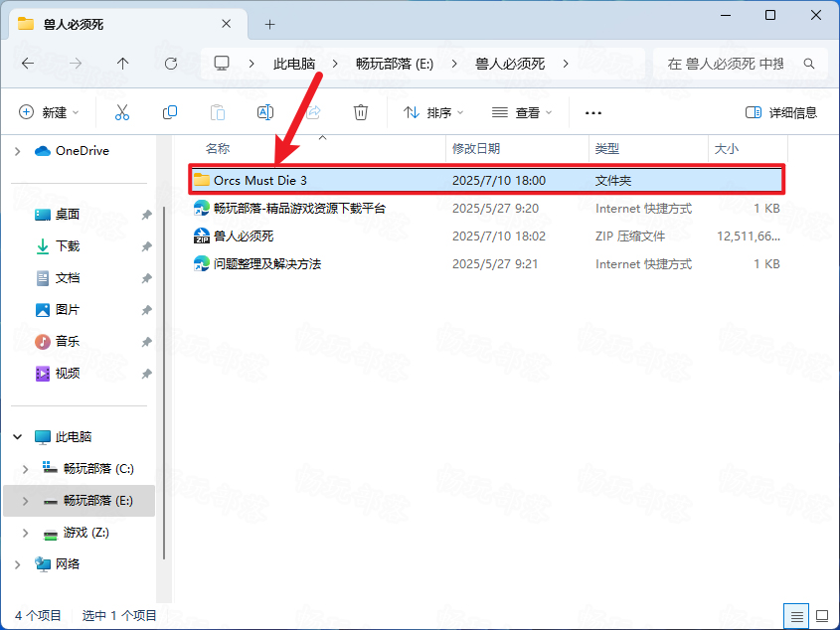The width and height of the screenshot is (840, 630).
Task: Click 兽人必须死 in the address breadcrumb
Action: click(x=510, y=64)
